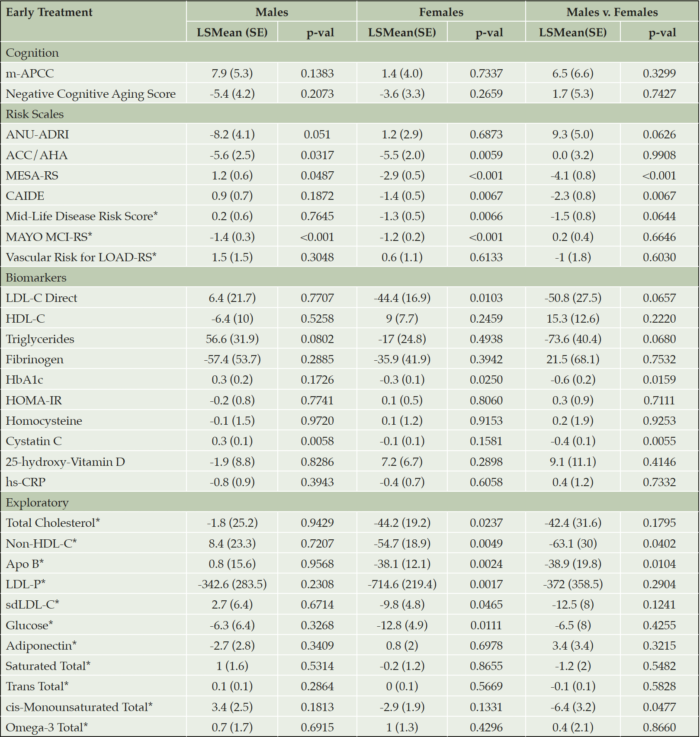Click the Apo B* row label
Viewport: 700px width, 737px height.
[x=25, y=564]
